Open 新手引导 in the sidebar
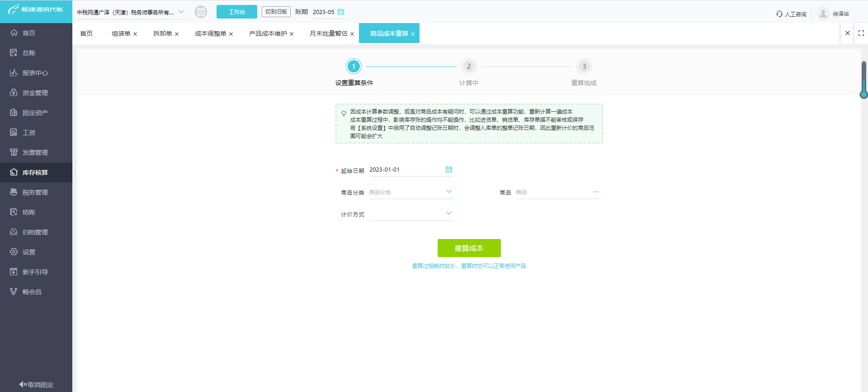The height and width of the screenshot is (392, 868). tap(36, 272)
